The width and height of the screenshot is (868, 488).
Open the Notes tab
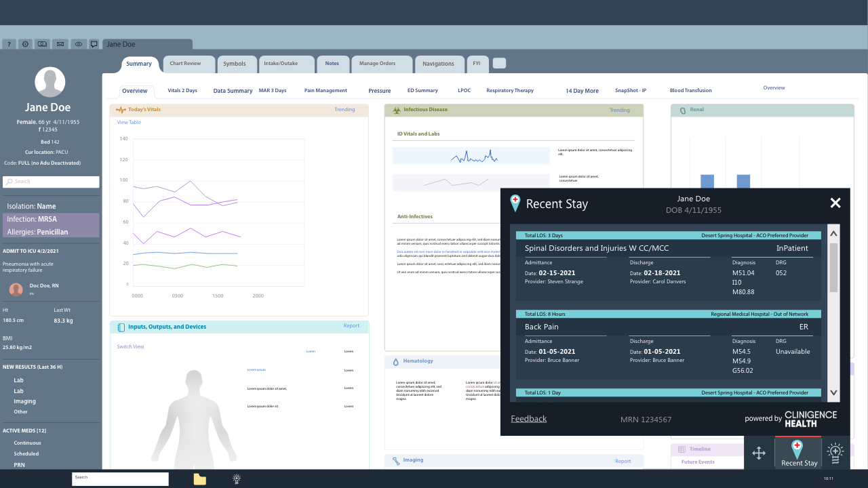[332, 64]
